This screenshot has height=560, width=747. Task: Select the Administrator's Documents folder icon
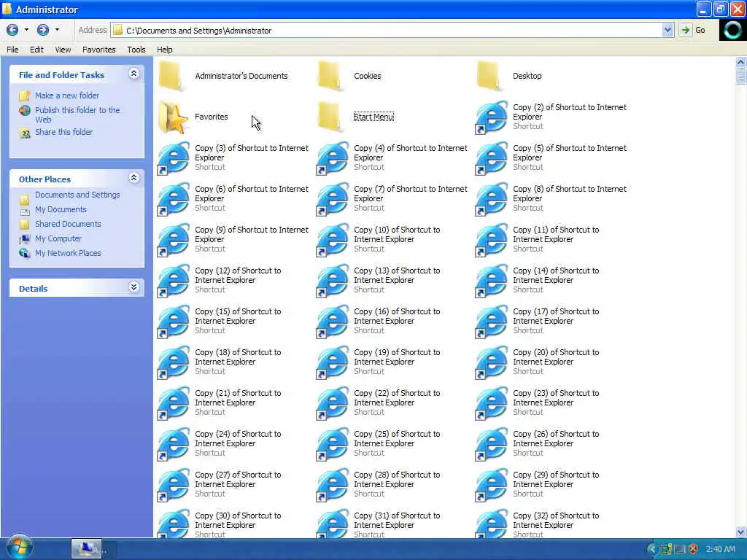(171, 75)
